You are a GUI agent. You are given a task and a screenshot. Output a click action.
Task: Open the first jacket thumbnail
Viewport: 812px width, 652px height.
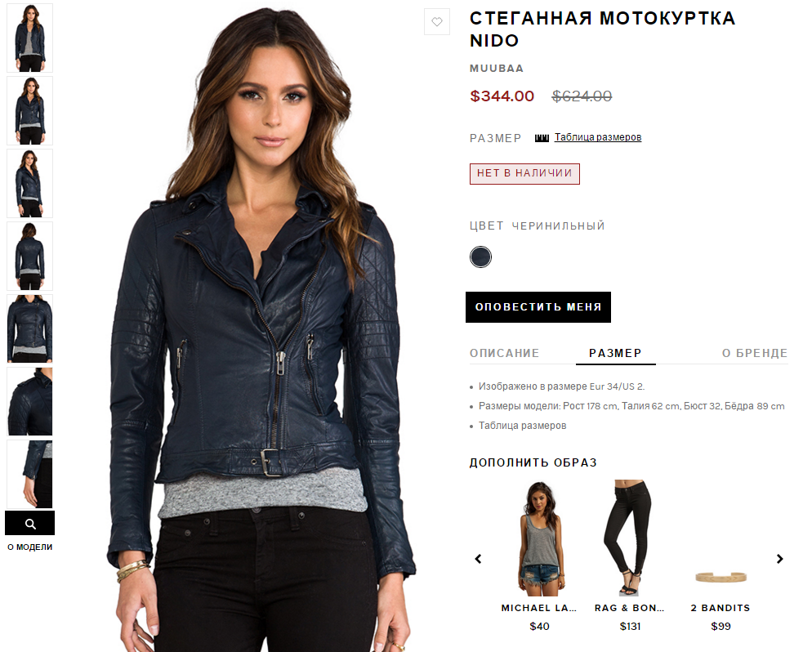coord(30,38)
